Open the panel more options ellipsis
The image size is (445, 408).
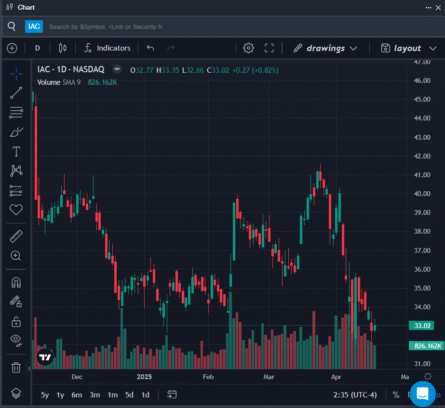[x=428, y=7]
